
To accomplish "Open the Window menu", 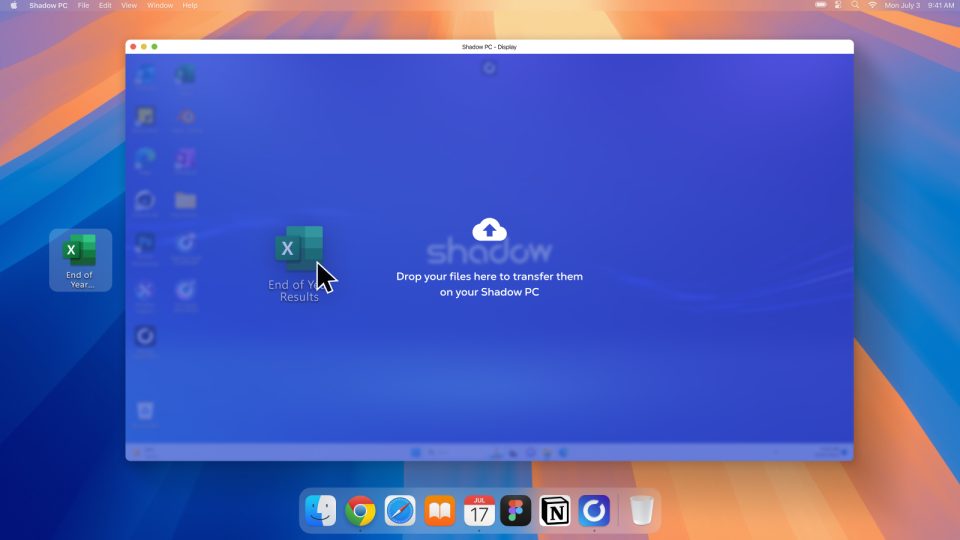I will [160, 5].
